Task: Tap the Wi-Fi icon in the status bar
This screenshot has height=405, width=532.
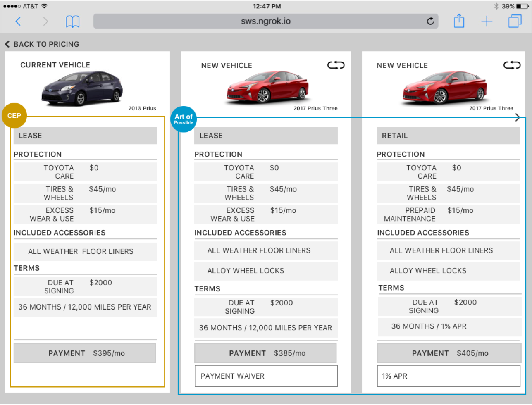Action: [x=44, y=6]
